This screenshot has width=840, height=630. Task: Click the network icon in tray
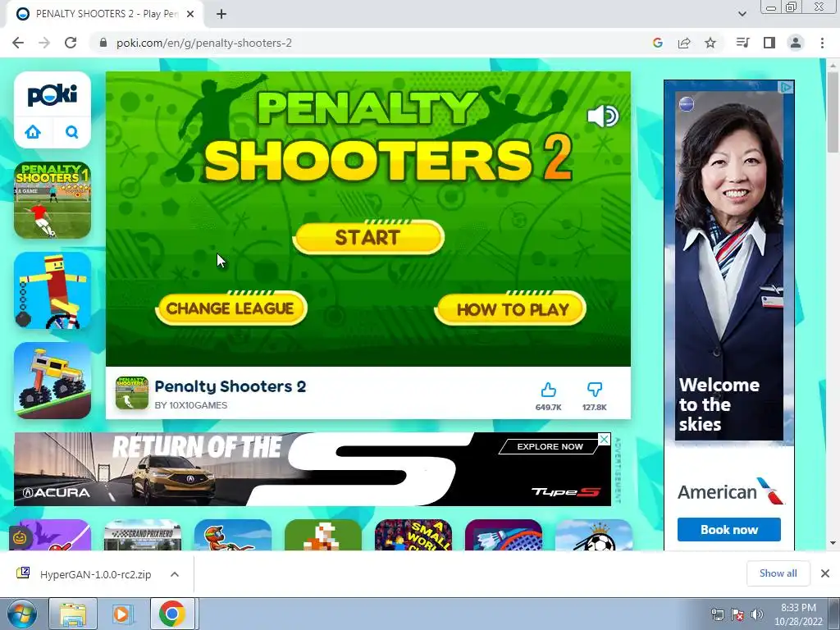click(x=717, y=614)
